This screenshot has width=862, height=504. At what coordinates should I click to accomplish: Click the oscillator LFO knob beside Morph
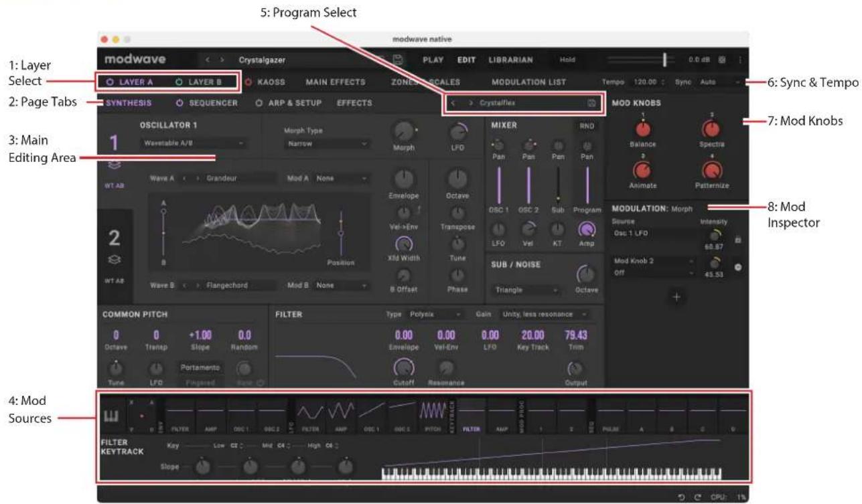(457, 133)
